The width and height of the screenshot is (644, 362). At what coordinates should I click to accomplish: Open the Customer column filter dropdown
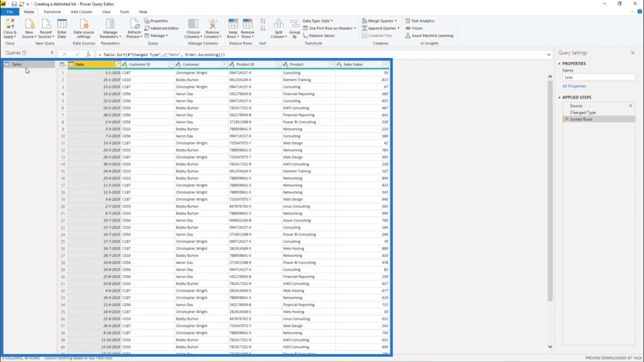tap(225, 64)
